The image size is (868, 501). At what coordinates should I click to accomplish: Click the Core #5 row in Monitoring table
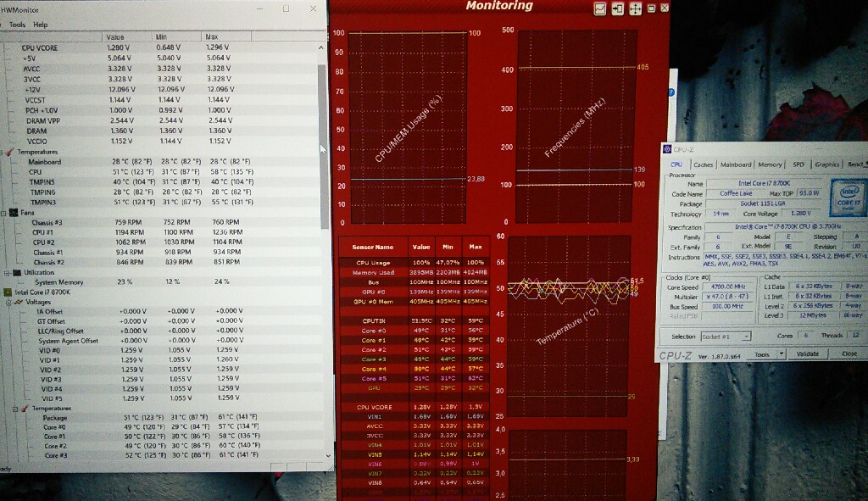[x=414, y=379]
